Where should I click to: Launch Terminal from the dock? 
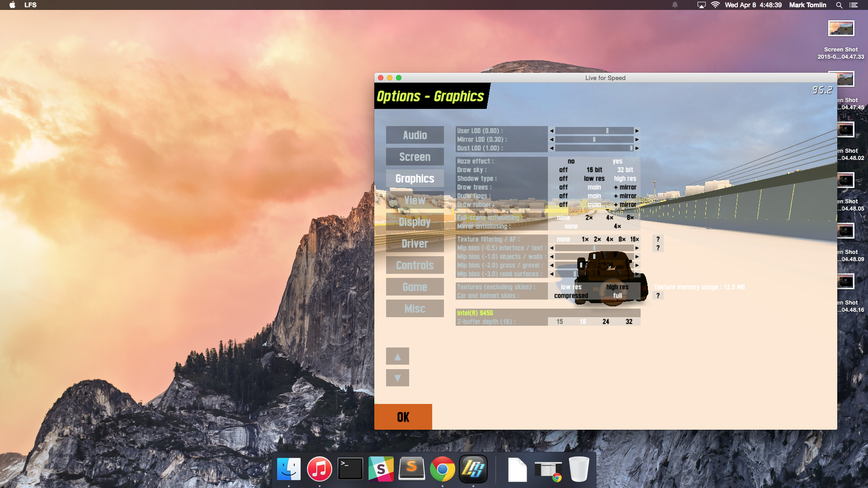pos(350,469)
